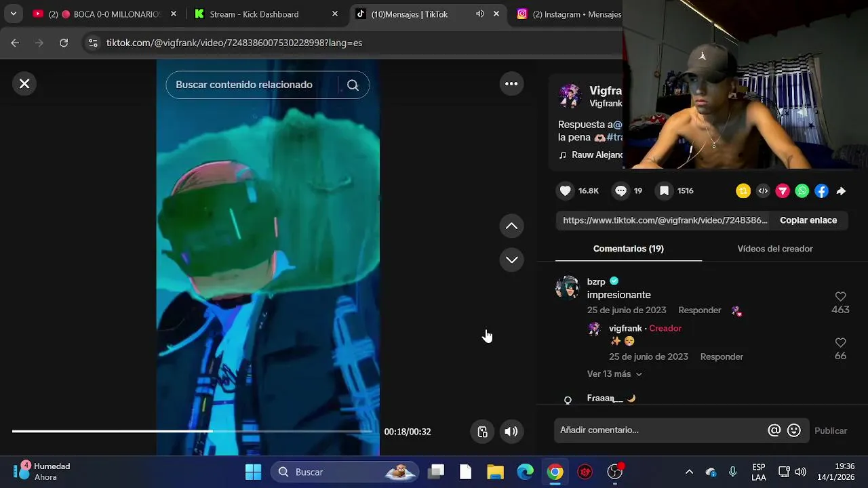868x488 pixels.
Task: Click the Publicar comment button
Action: (x=831, y=430)
